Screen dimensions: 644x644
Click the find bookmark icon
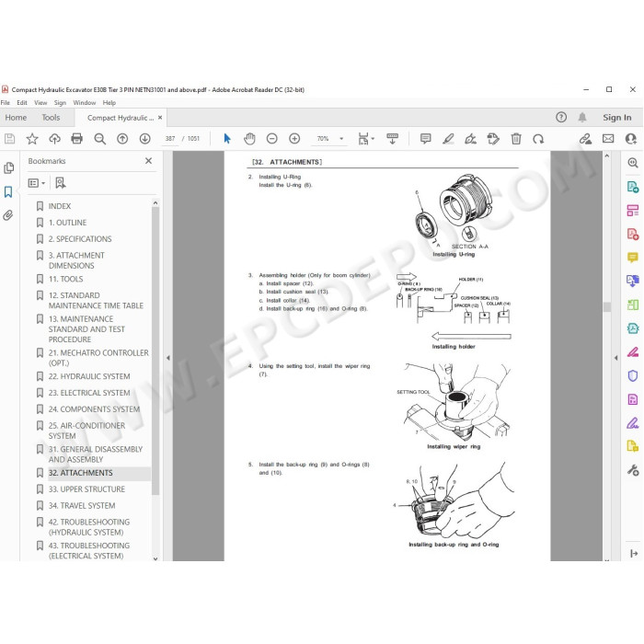click(61, 183)
